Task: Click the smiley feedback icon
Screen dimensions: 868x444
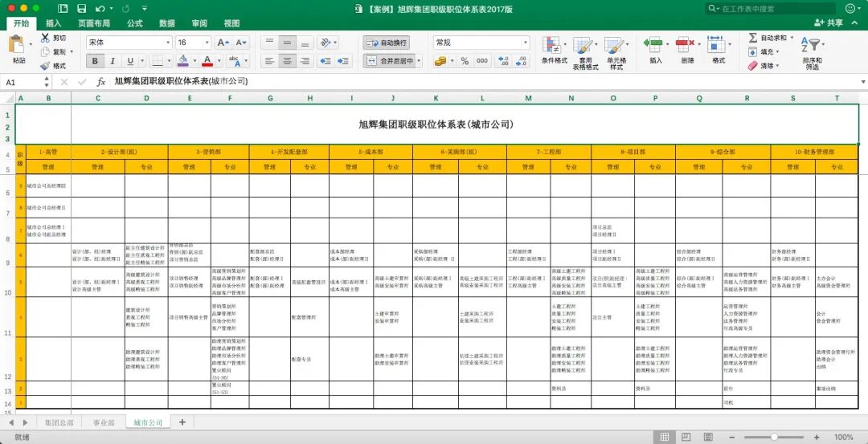Action: point(851,8)
